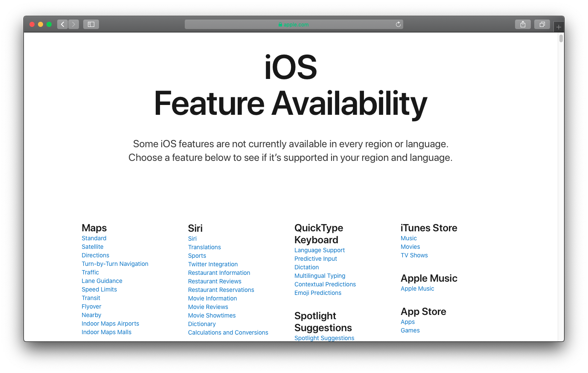The width and height of the screenshot is (588, 373).
Task: Click the apple.com address bar
Action: [x=294, y=24]
